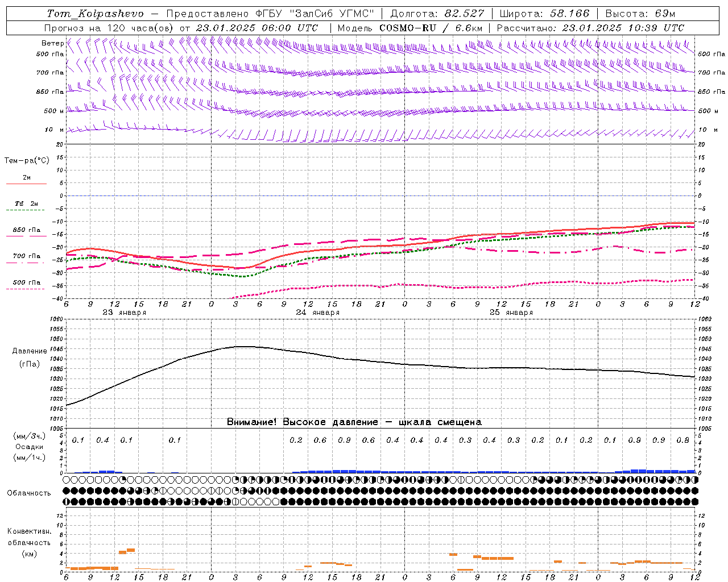Screen dimensions: 728x582
Task: Click the Облачность panel label
Action: coord(28,493)
